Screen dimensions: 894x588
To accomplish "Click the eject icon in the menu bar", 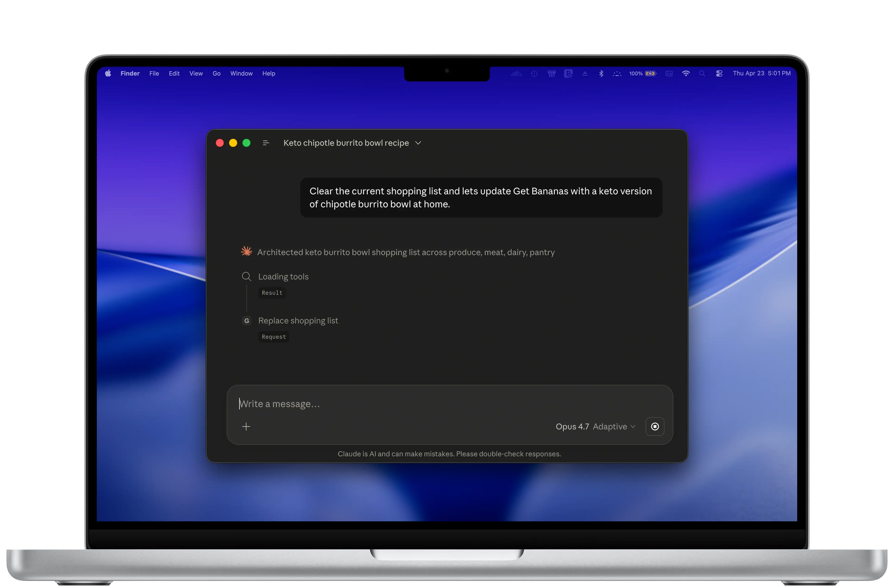I will click(x=585, y=74).
